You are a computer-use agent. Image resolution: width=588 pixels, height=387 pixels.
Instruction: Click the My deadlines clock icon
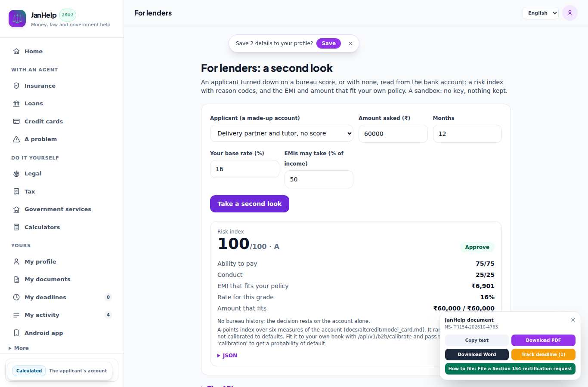16,297
